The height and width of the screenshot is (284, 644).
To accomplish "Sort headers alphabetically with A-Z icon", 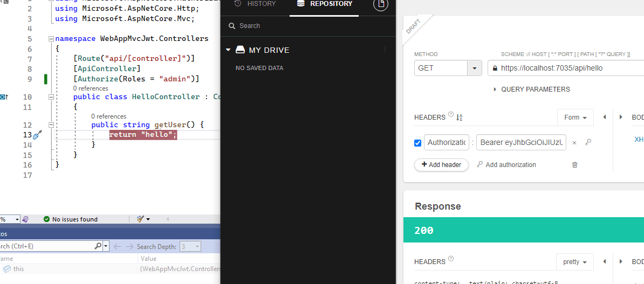I will 460,117.
